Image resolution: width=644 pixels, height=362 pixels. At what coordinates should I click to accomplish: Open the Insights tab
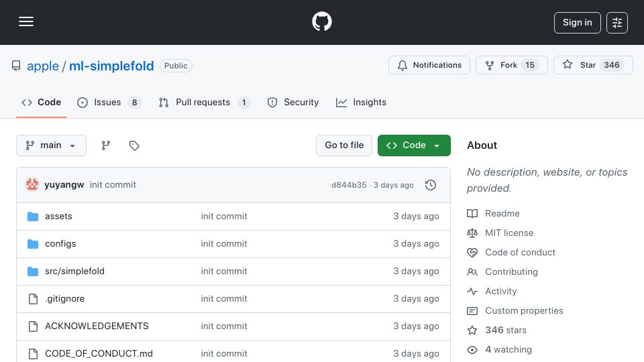tap(361, 102)
